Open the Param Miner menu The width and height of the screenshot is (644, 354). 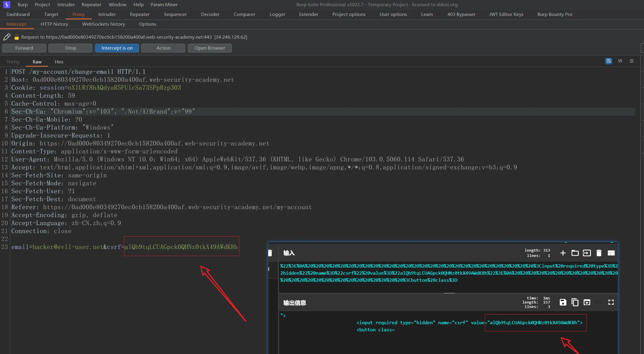[x=164, y=4]
